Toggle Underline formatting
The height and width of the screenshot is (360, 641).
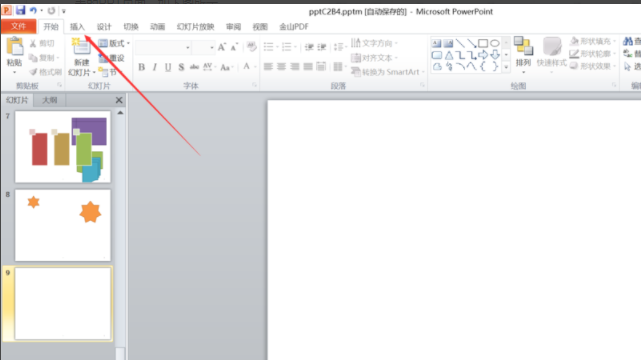coord(168,67)
